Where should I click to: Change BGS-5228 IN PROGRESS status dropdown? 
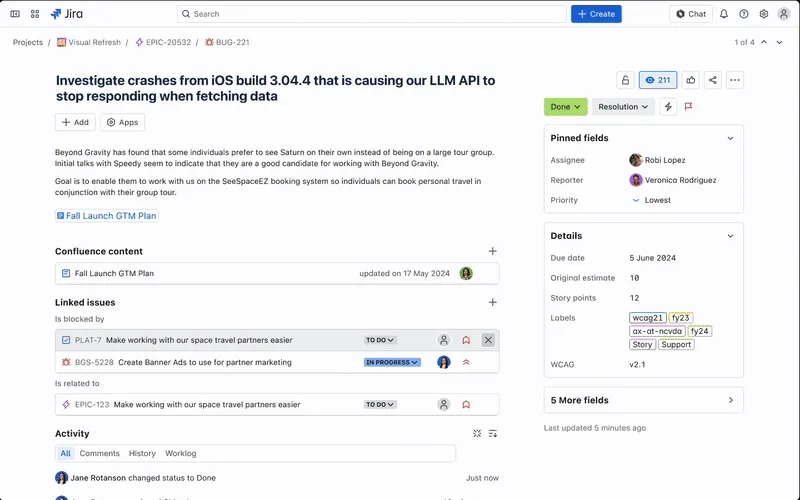click(x=392, y=362)
